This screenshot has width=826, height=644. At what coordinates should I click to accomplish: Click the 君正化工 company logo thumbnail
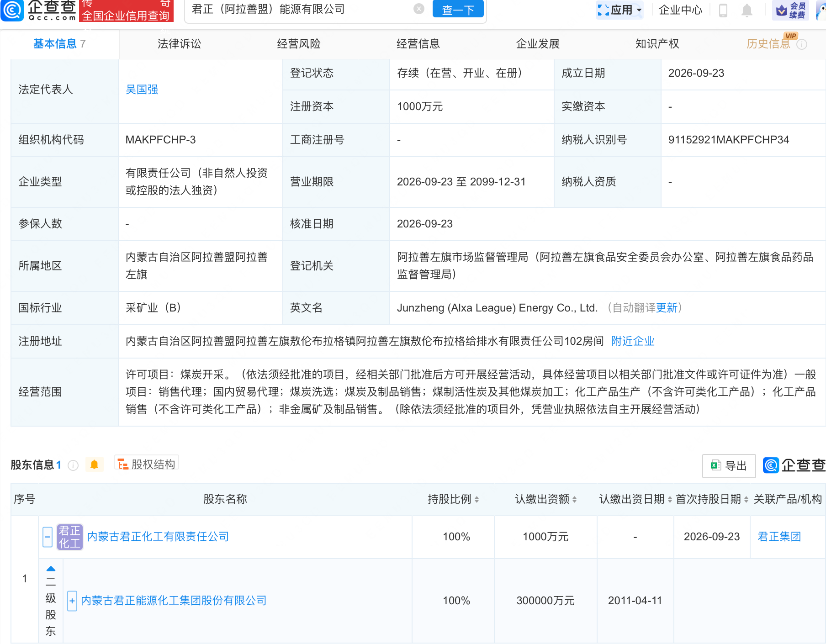click(69, 537)
